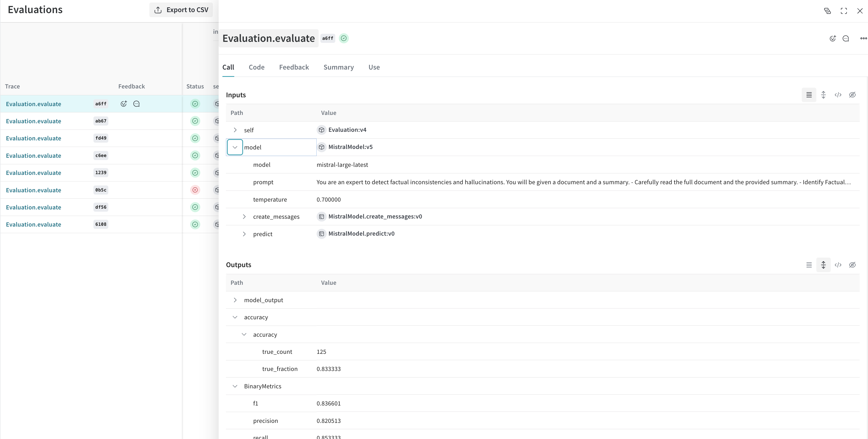Expand the model_output row

click(235, 300)
